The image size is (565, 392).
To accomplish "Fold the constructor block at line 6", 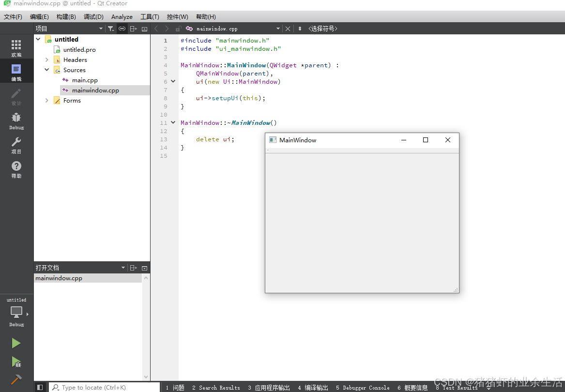I will [173, 81].
